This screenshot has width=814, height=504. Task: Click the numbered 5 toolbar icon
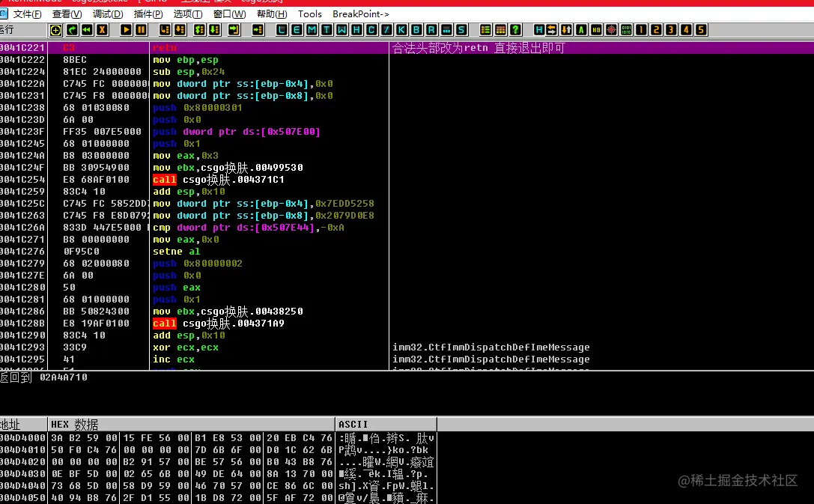coord(702,30)
